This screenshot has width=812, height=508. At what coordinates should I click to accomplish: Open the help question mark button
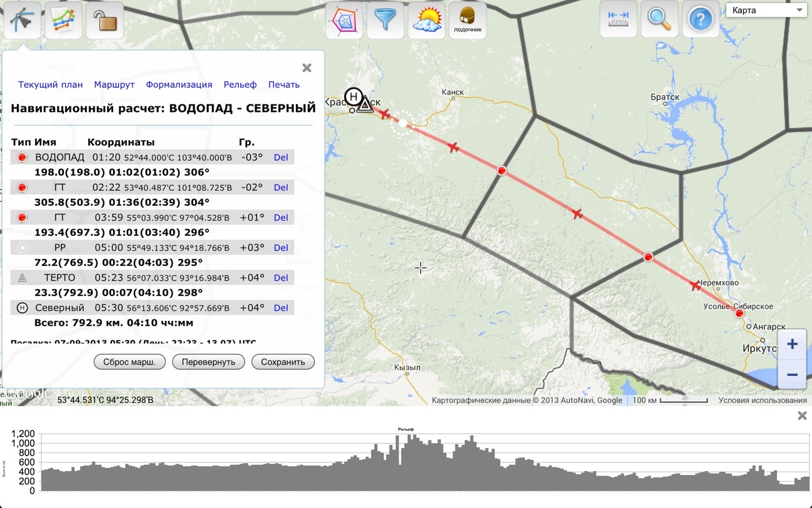[x=700, y=19]
